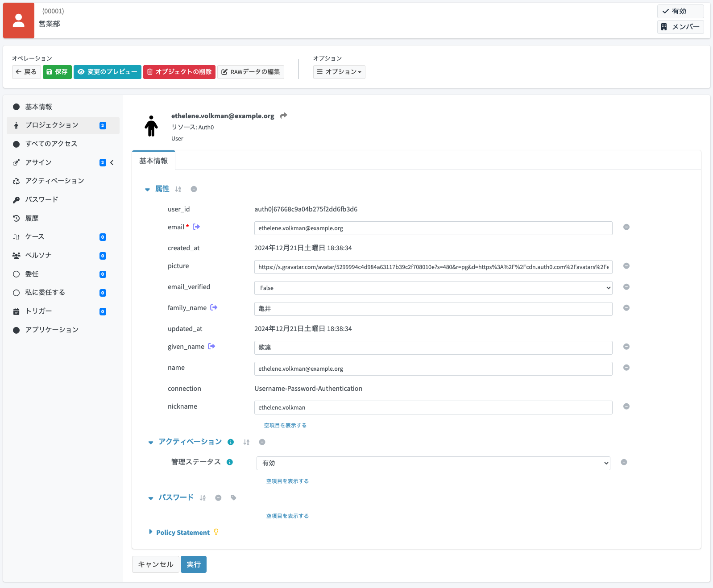Click the lightbulb icon next to Policy Statement
Screen dimensions: 713x588
[x=216, y=532]
